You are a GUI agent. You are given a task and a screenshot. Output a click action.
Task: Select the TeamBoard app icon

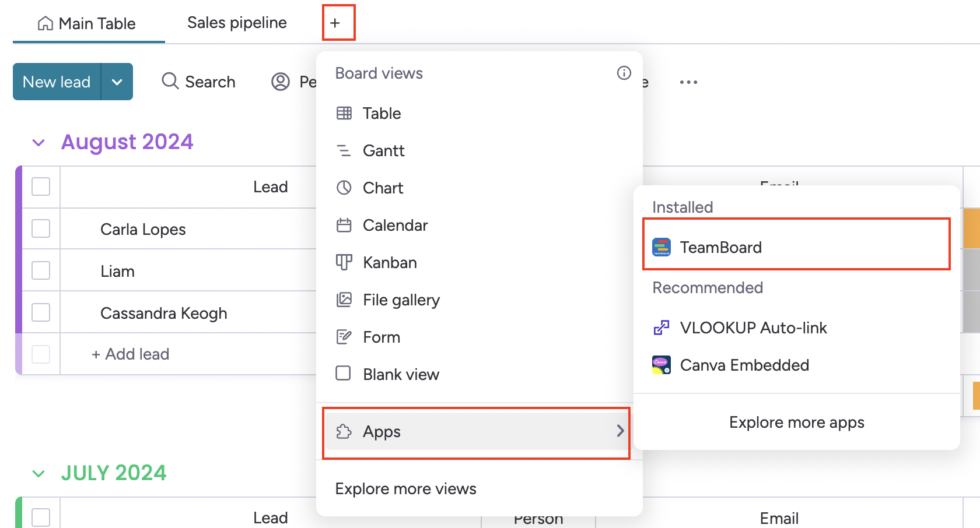[x=661, y=247]
